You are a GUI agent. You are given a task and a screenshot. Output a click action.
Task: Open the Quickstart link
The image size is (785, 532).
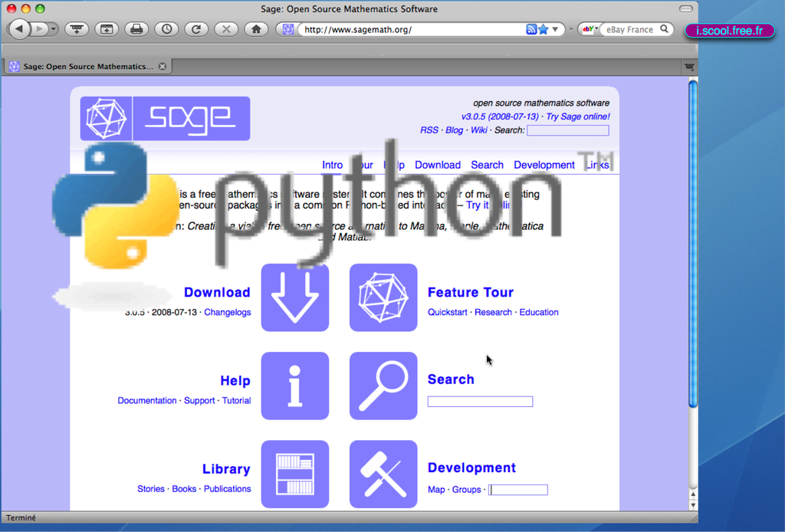447,312
